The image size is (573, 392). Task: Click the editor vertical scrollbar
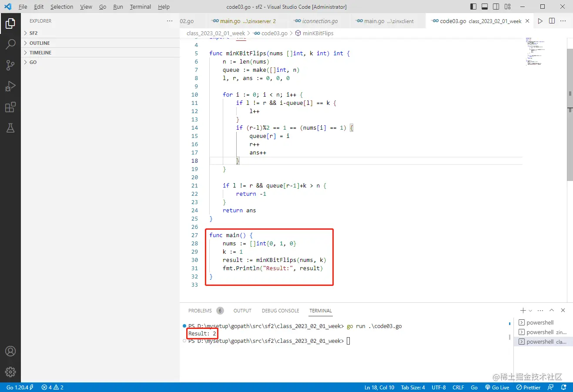click(x=570, y=115)
